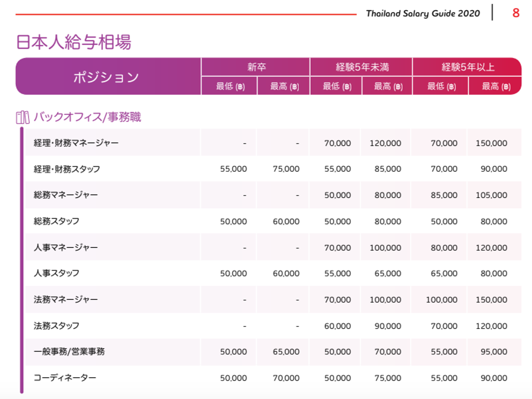Select the 経験5年未満 column group header

pyautogui.click(x=362, y=67)
